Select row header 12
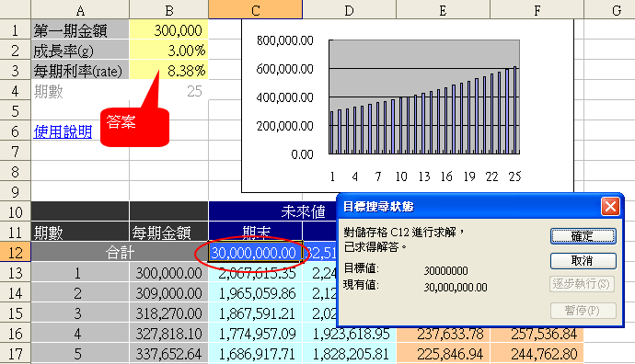 point(16,253)
